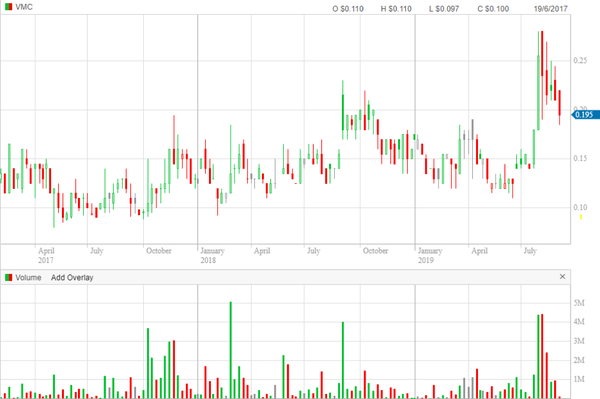Click the October label before January 2019
The height and width of the screenshot is (399, 600).
375,251
